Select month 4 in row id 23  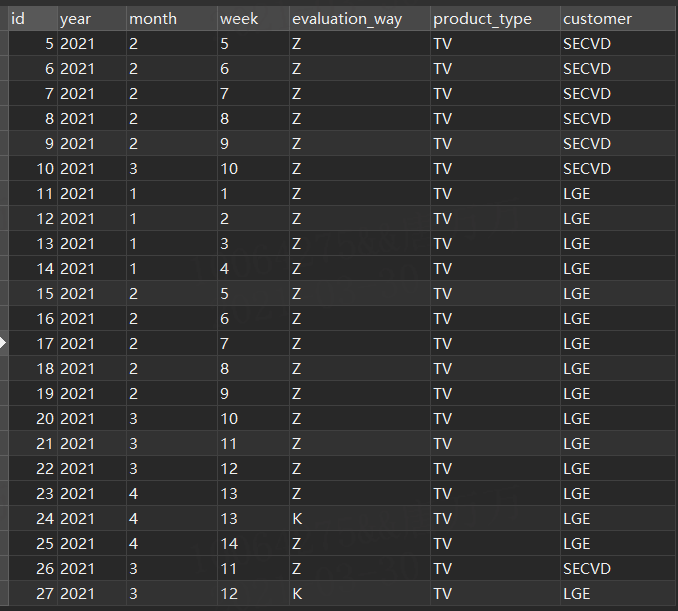pos(172,493)
